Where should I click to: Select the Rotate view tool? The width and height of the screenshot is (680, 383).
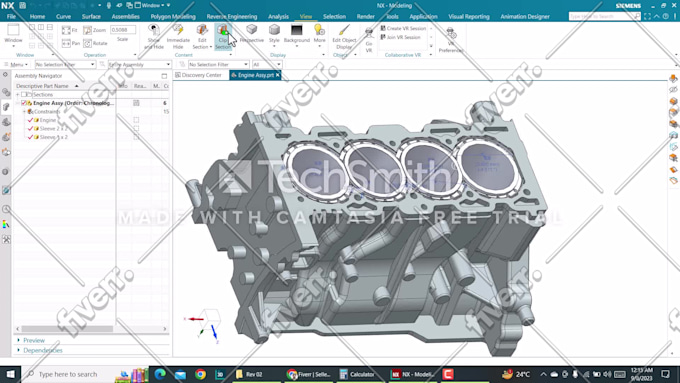click(x=88, y=43)
